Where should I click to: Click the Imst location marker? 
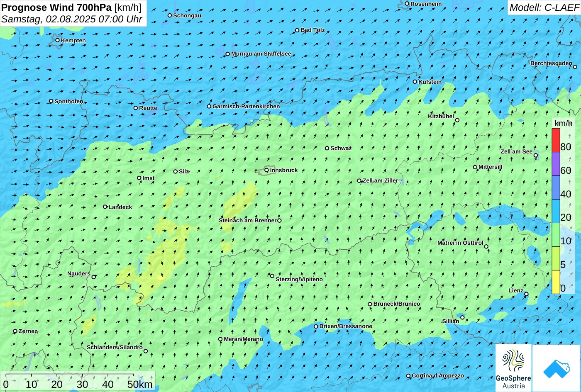139,178
